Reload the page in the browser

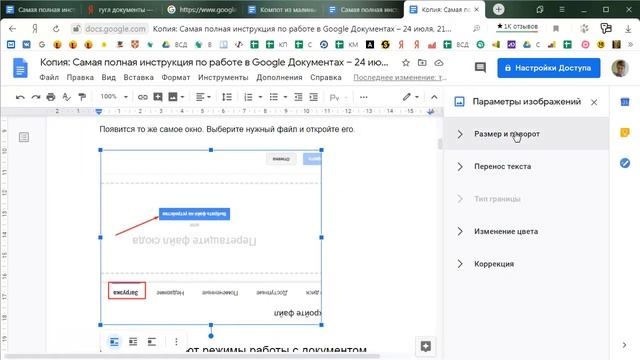[56, 29]
